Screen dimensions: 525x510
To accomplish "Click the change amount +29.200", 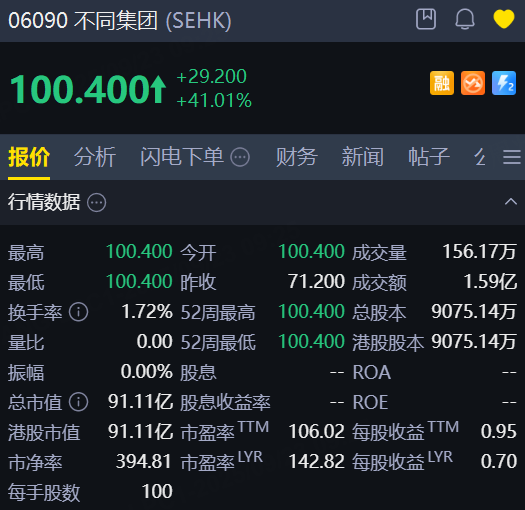I will coord(212,76).
